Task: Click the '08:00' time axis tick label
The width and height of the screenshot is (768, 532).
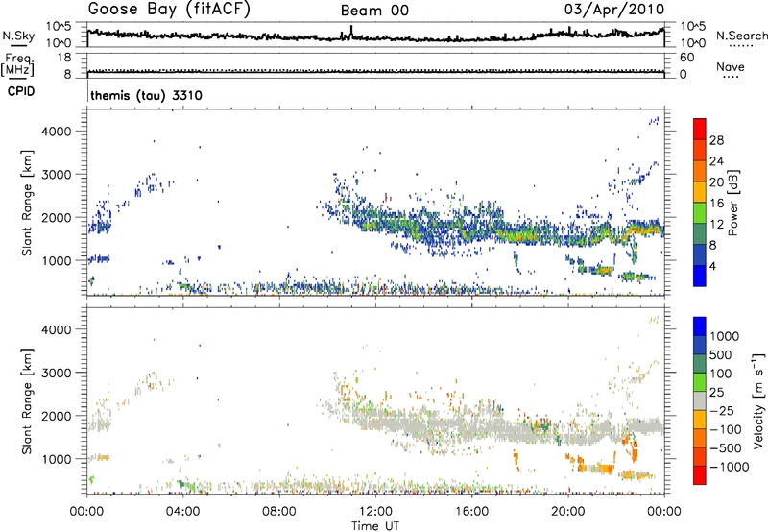Action: click(278, 512)
